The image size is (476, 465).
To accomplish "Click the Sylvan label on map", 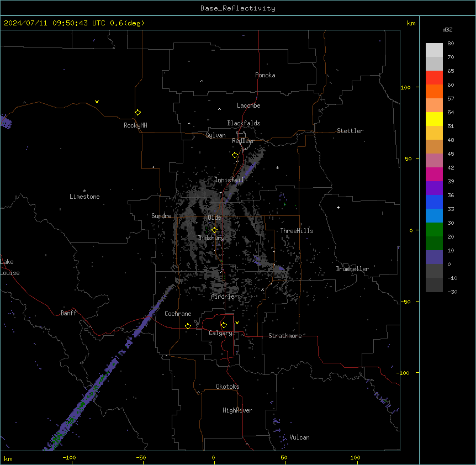I will click(215, 135).
